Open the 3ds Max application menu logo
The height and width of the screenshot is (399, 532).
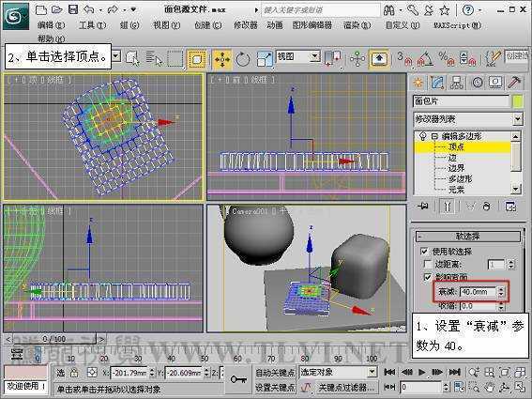coord(16,16)
